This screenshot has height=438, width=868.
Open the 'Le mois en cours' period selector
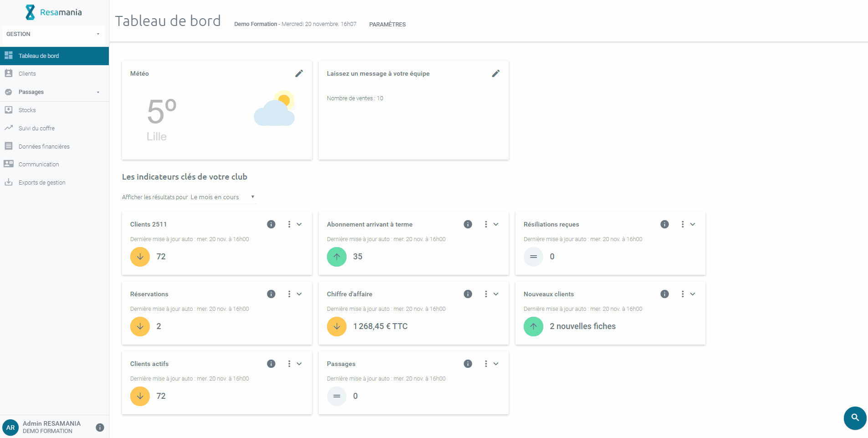(222, 197)
